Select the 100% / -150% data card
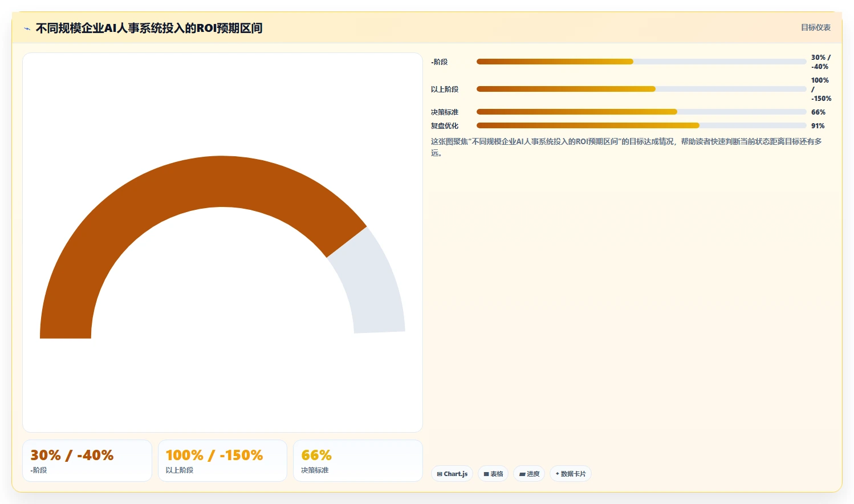Screen dimensions: 854x504 coord(222,461)
